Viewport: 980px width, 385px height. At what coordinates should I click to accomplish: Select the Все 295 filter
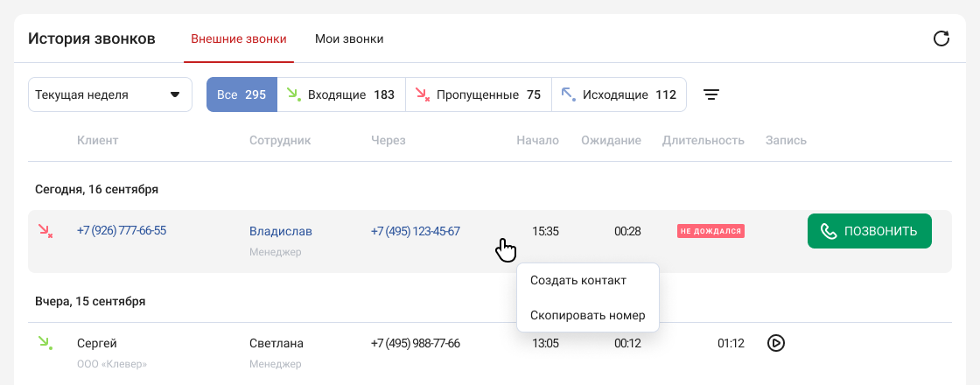point(241,94)
